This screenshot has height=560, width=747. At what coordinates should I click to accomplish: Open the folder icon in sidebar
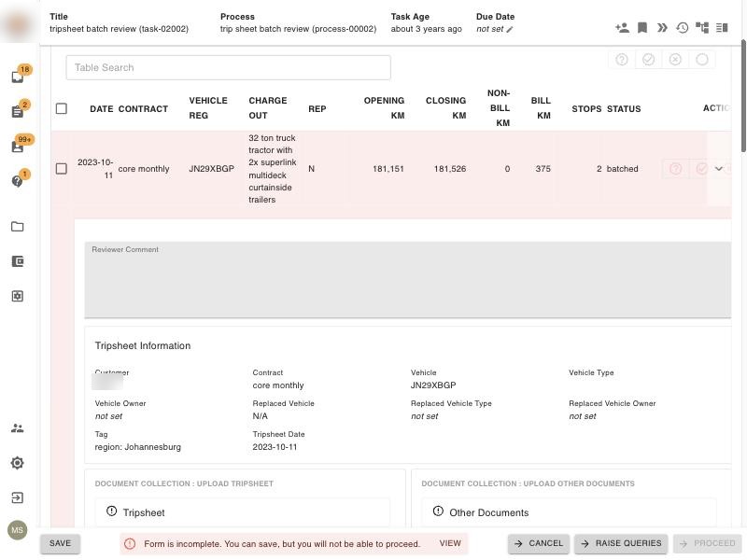[x=18, y=227]
